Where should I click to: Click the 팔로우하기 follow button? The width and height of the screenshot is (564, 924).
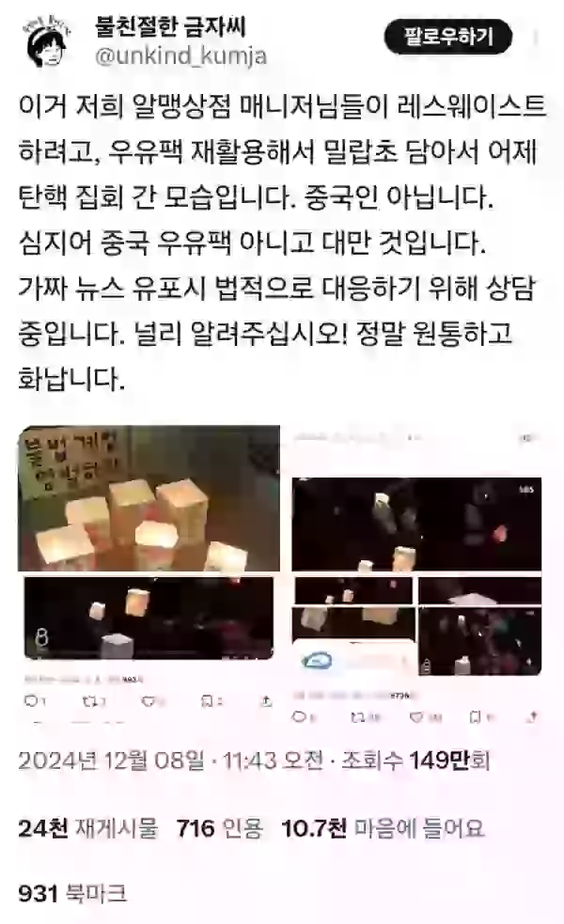(x=447, y=37)
